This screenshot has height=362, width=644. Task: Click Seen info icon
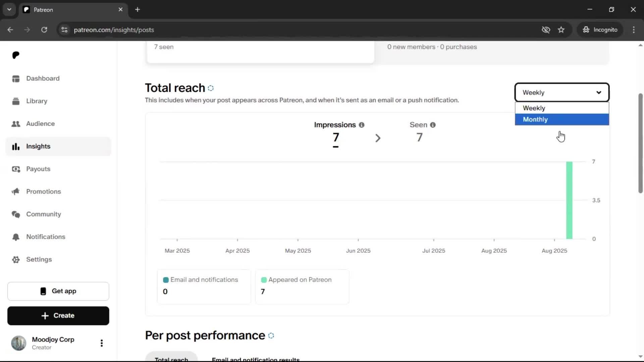point(433,125)
